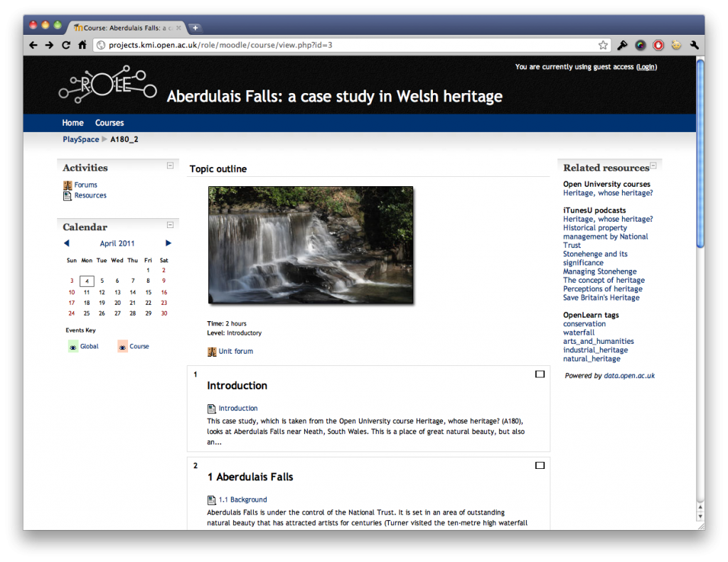Toggle Course events eye icon
Screen dimensions: 728x562
(x=123, y=347)
